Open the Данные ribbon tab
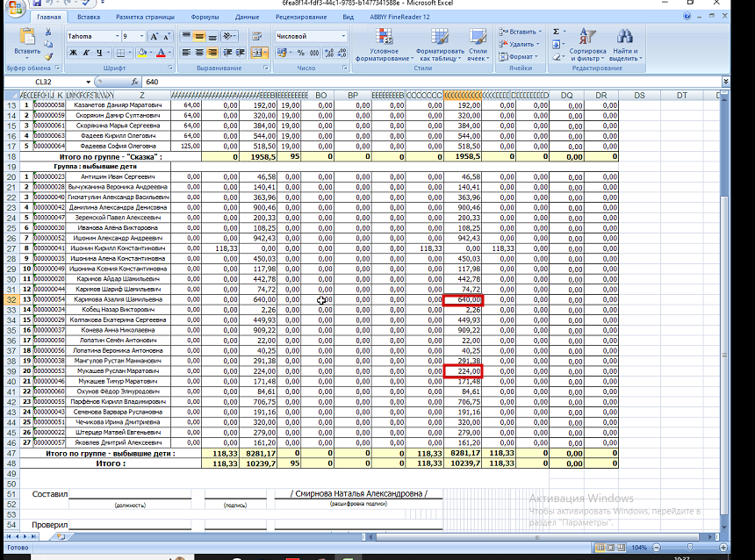Image resolution: width=755 pixels, height=560 pixels. coord(247,17)
